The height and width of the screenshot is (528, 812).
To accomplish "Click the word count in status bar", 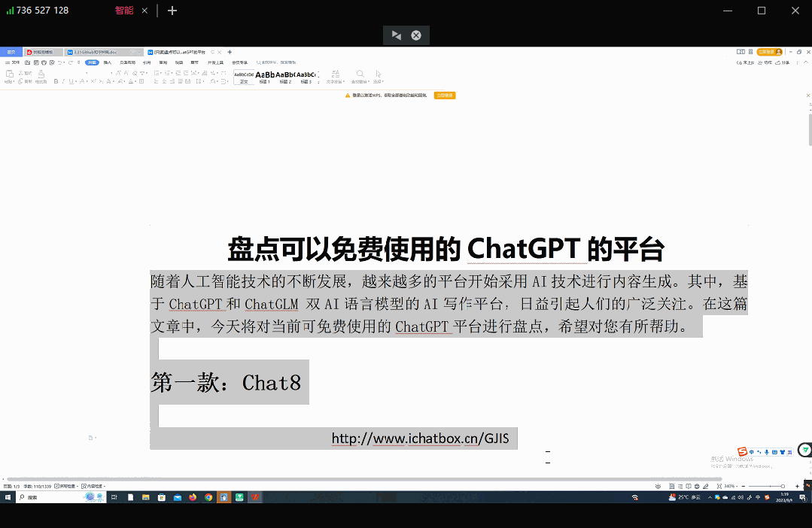I will click(x=38, y=486).
